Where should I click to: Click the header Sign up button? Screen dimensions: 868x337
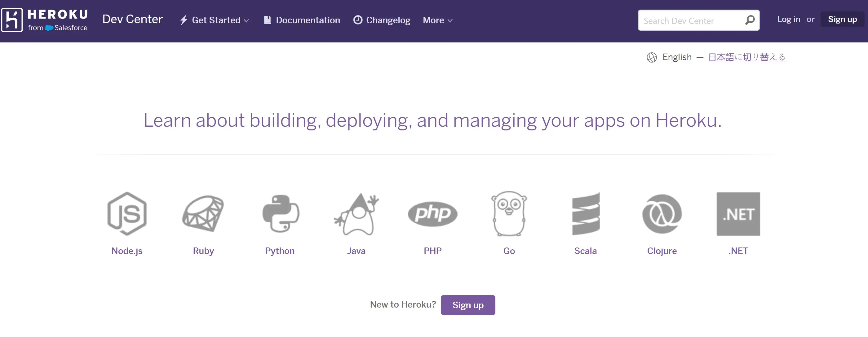click(x=842, y=19)
